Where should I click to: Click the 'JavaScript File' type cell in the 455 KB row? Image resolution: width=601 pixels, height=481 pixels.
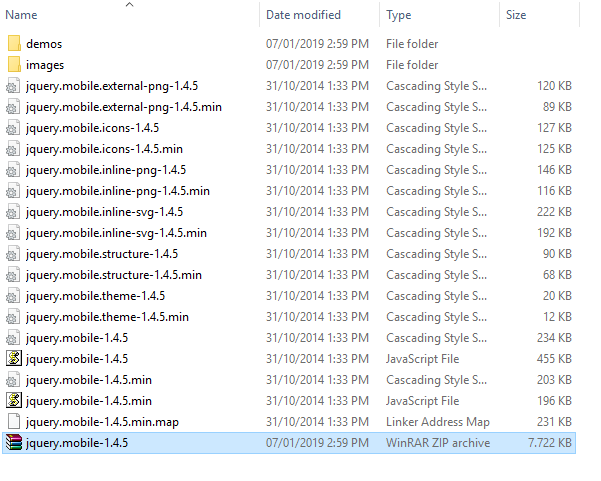(x=422, y=359)
